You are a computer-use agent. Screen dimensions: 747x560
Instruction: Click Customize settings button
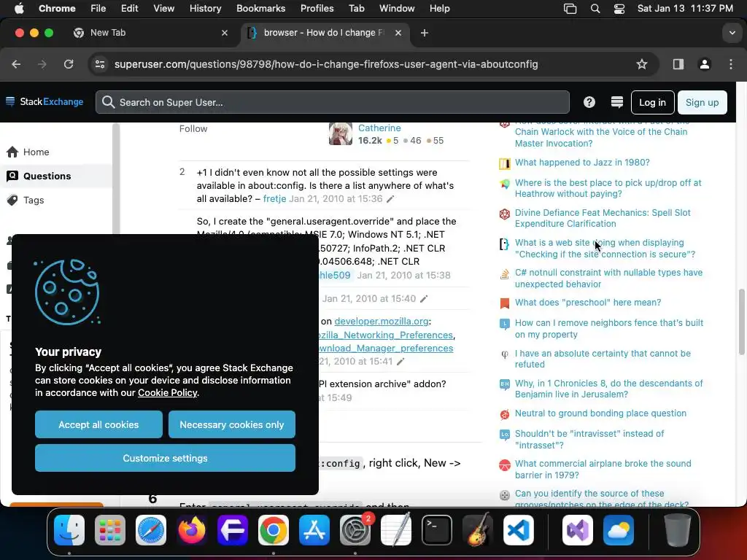[166, 458]
